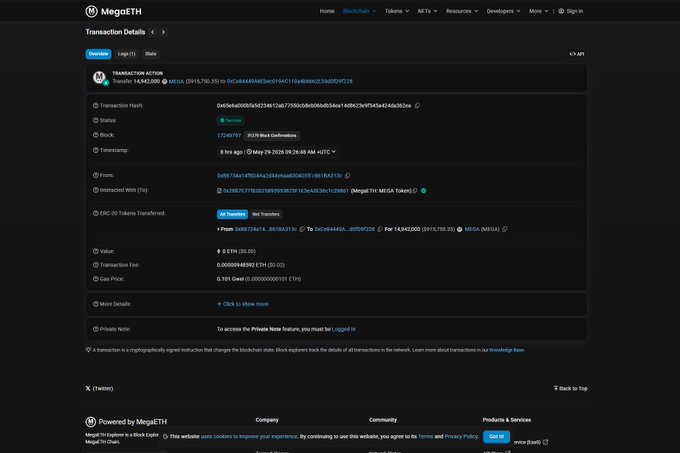Go to next transaction with right chevron
This screenshot has height=453, width=680.
click(163, 32)
